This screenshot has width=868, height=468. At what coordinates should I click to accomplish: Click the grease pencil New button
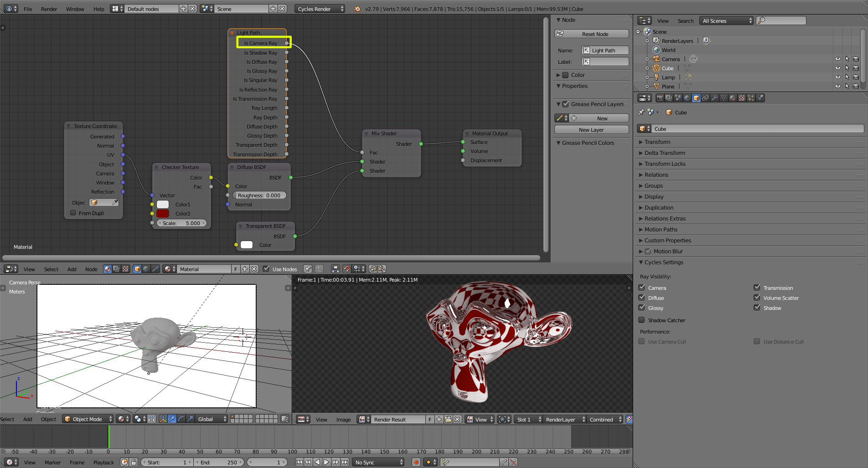point(599,118)
